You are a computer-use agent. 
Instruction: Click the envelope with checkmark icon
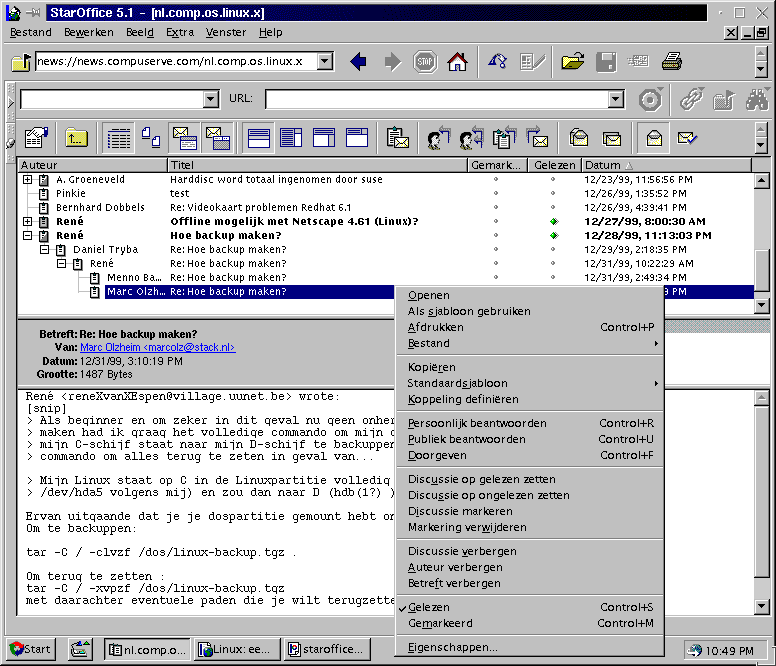[x=687, y=139]
